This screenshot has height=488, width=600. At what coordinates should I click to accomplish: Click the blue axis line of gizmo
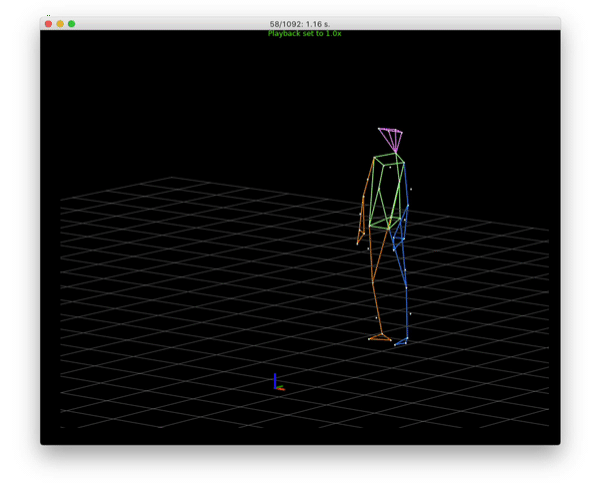(275, 379)
